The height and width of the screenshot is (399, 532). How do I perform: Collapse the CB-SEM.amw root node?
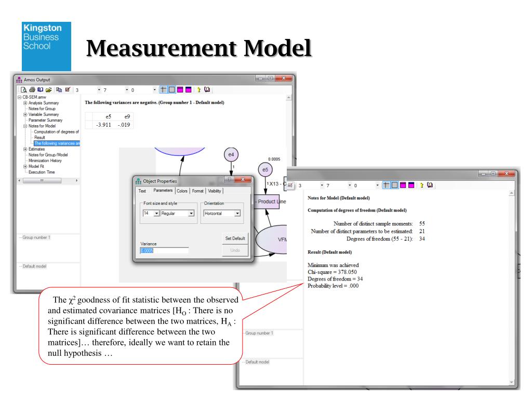coord(19,97)
